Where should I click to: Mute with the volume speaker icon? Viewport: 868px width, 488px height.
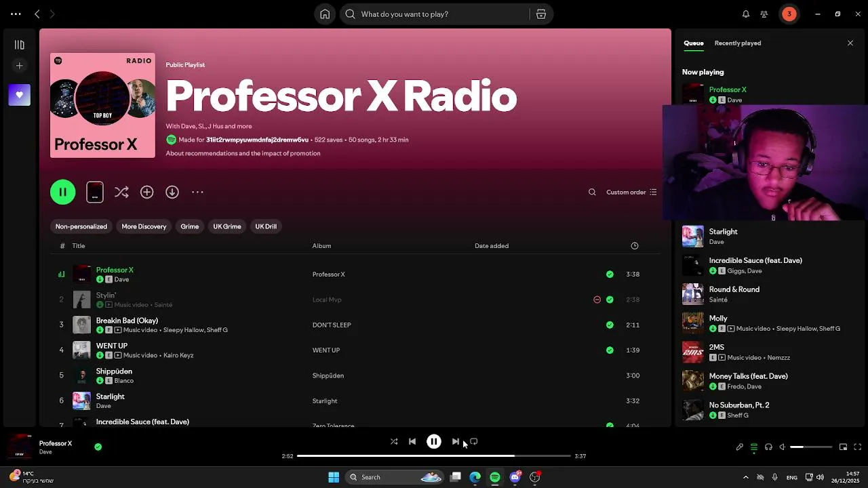(x=782, y=447)
